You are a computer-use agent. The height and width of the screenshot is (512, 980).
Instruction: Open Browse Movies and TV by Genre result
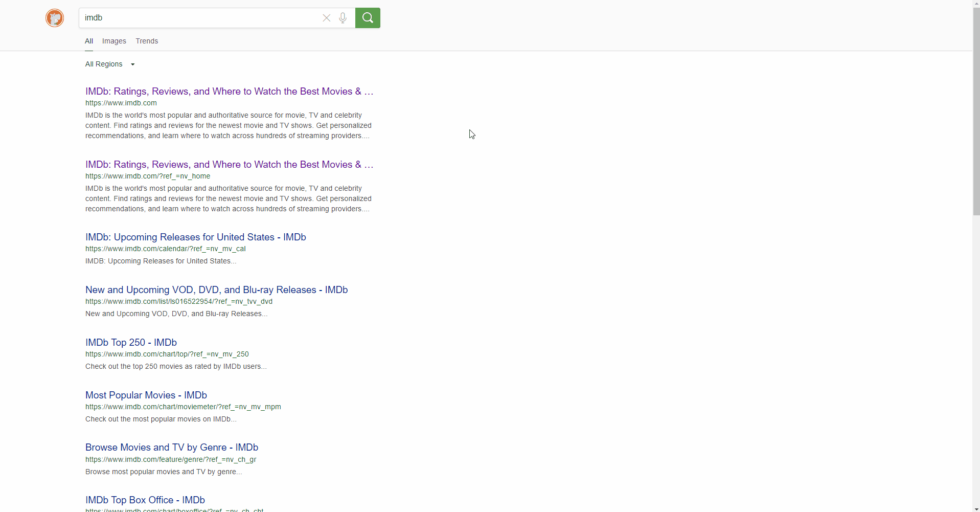tap(172, 448)
